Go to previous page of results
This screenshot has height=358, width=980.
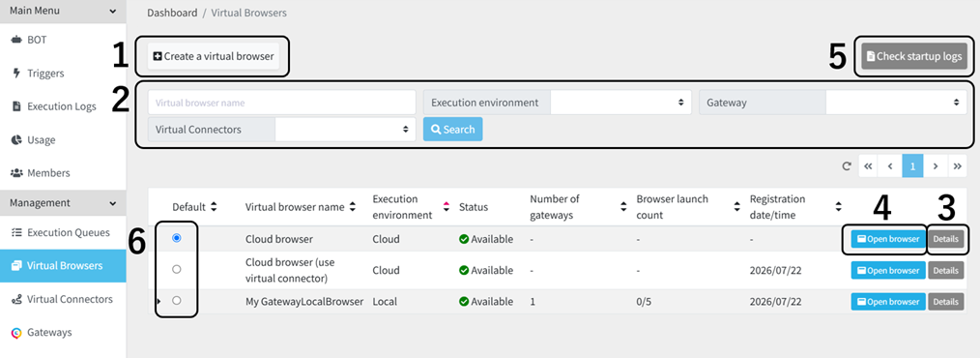[889, 166]
